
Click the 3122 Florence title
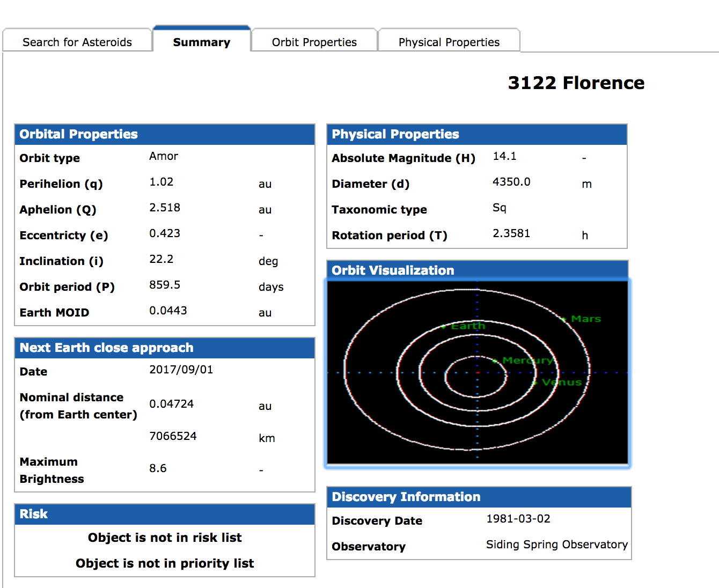point(576,83)
